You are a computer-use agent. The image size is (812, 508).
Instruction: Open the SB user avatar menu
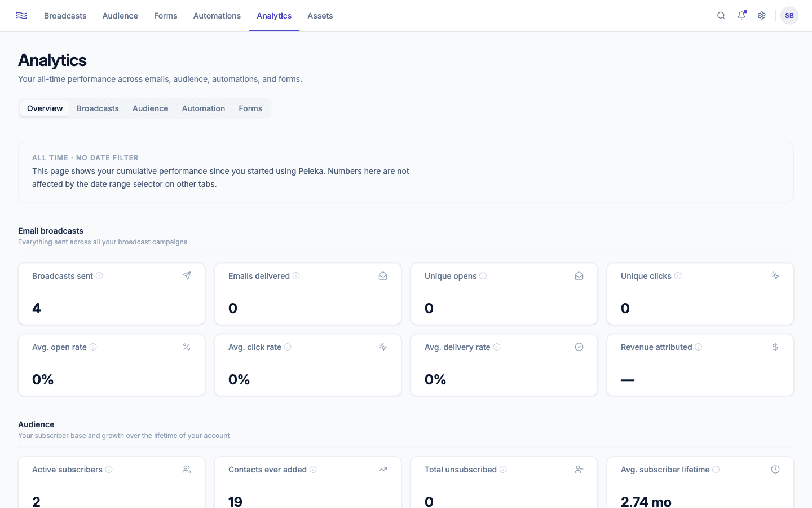tap(789, 16)
